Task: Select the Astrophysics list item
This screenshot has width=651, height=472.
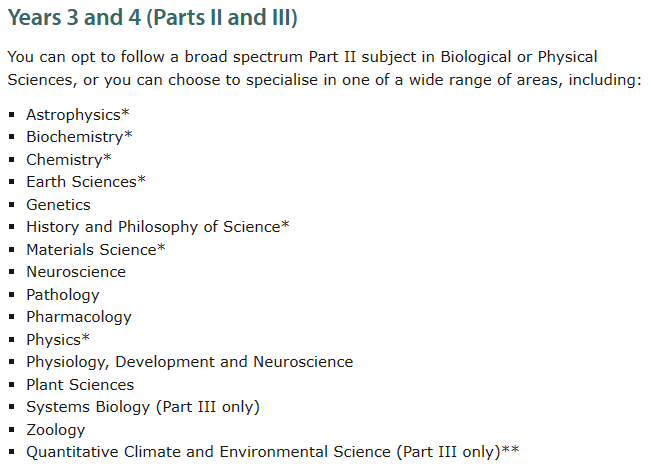Action: [x=78, y=115]
